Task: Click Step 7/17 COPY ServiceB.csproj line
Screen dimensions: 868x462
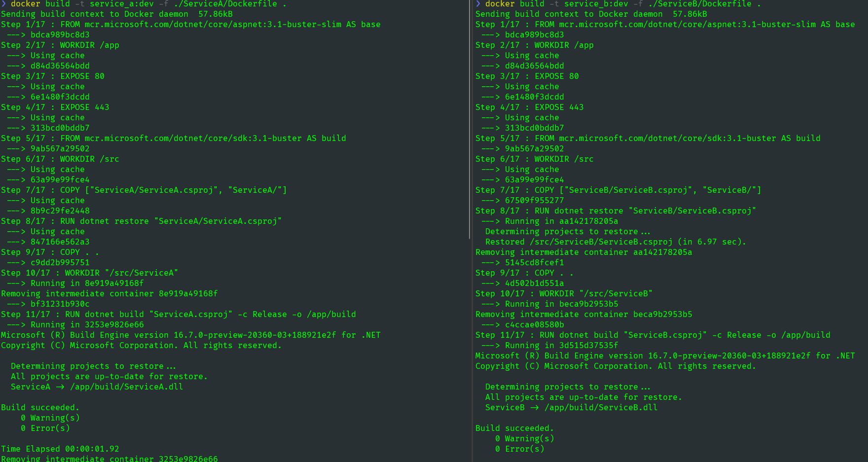Action: tap(618, 190)
